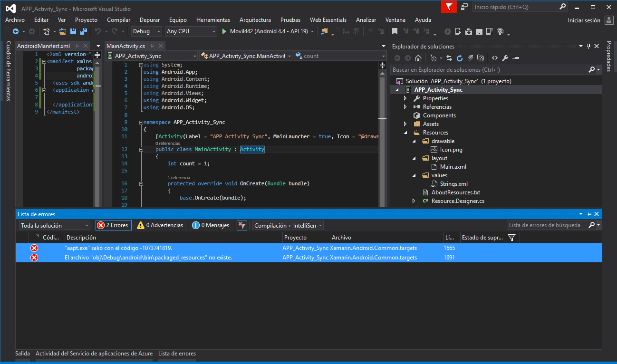Viewport: 617px width, 364px height.
Task: Open the Propiedades side panel
Action: 608,56
